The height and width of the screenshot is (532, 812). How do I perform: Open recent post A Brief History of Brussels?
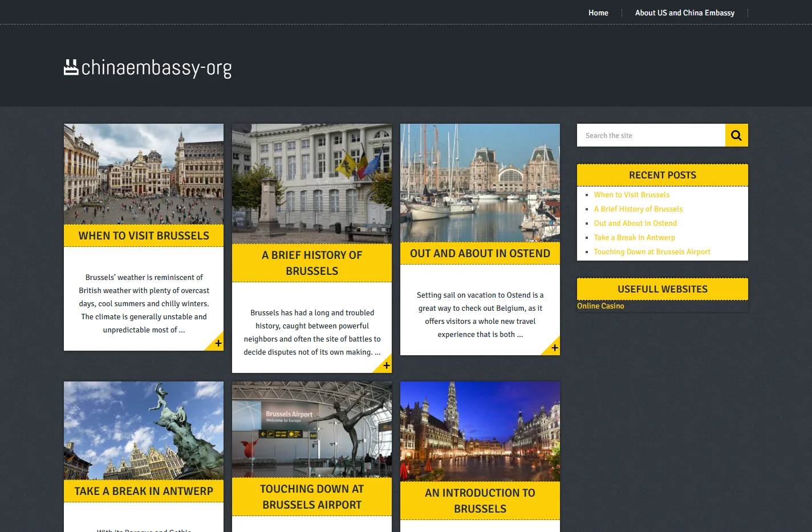pyautogui.click(x=638, y=209)
